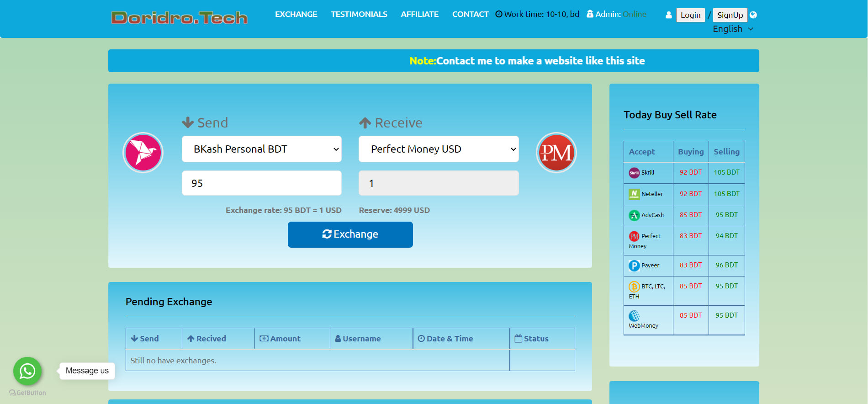Screen dimensions: 868x404
Task: Click the send amount field showing 95
Action: pyautogui.click(x=262, y=183)
